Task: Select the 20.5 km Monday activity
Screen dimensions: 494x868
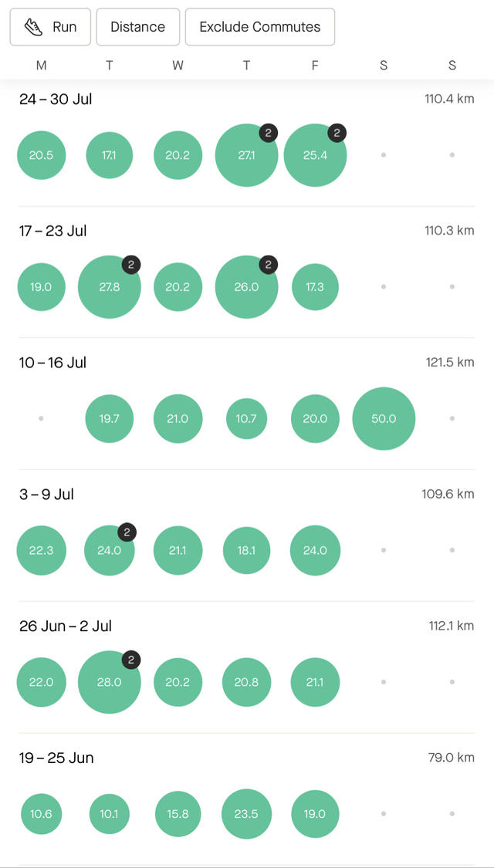Action: (x=41, y=155)
